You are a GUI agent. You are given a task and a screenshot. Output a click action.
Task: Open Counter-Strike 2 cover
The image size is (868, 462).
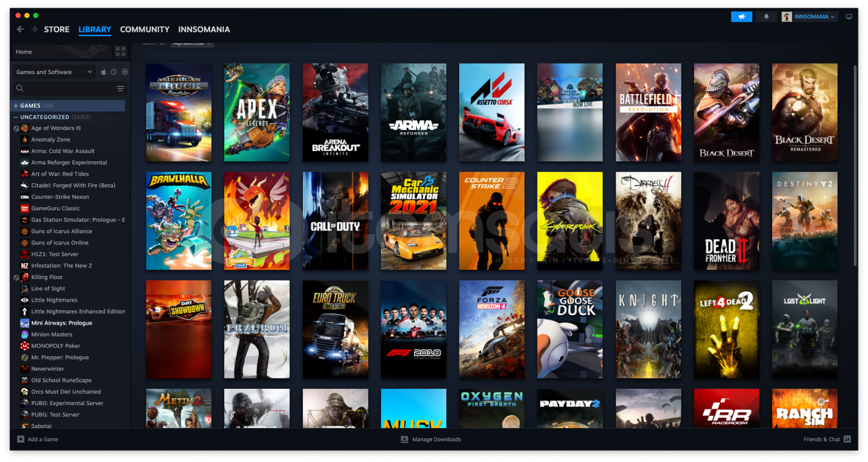click(492, 221)
